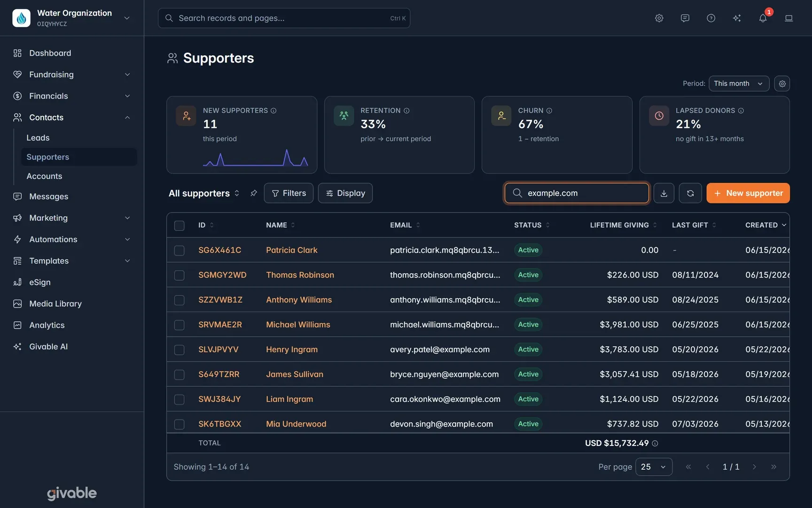Click the Lapsed Donors info icon
This screenshot has height=508, width=812.
coord(741,111)
